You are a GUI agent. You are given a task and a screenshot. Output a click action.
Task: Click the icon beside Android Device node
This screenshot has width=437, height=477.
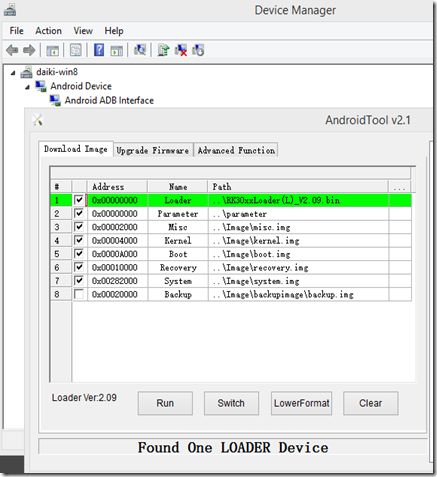[x=41, y=86]
